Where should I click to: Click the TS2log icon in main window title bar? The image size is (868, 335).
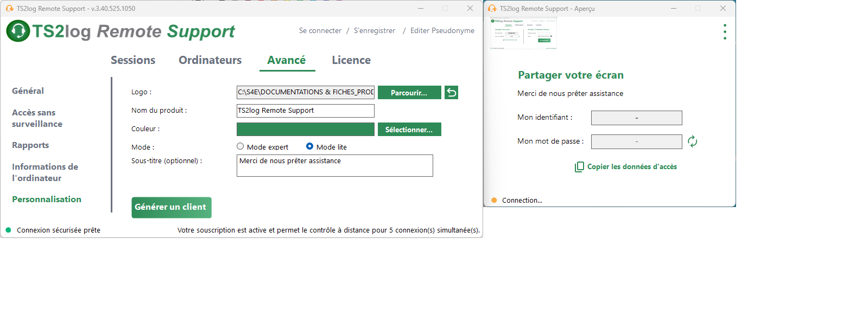tap(9, 8)
